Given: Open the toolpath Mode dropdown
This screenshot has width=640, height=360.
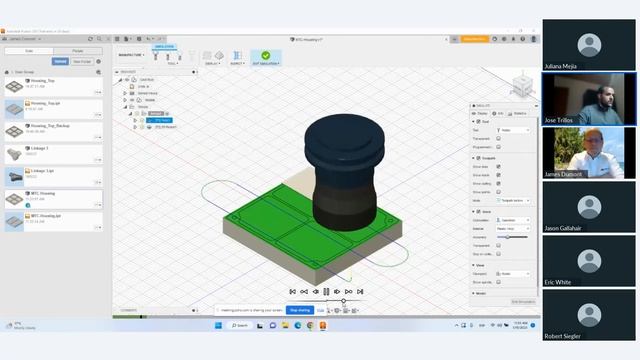Looking at the screenshot, I should 513,200.
